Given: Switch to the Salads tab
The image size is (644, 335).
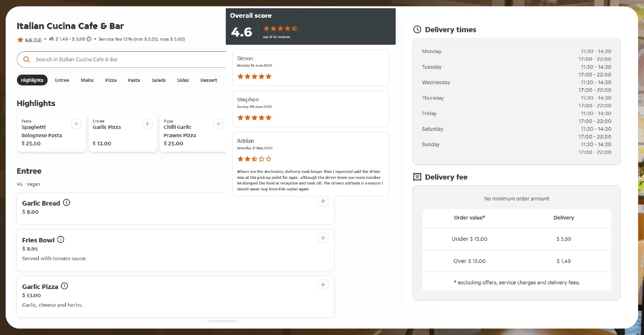Looking at the screenshot, I should tap(159, 80).
